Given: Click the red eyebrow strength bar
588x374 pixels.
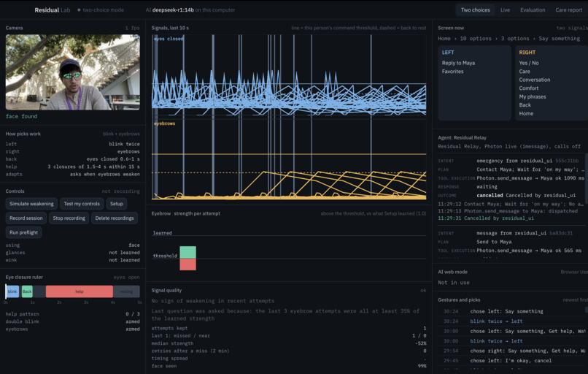Looking at the screenshot, I should [188, 264].
